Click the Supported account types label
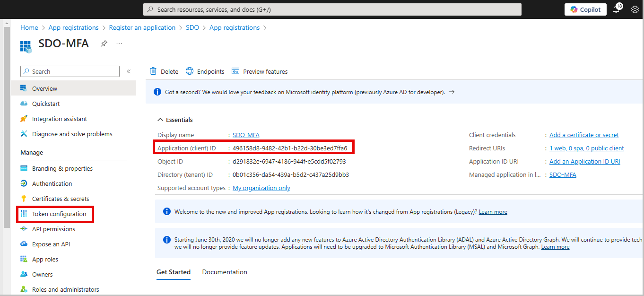644x296 pixels. 191,188
